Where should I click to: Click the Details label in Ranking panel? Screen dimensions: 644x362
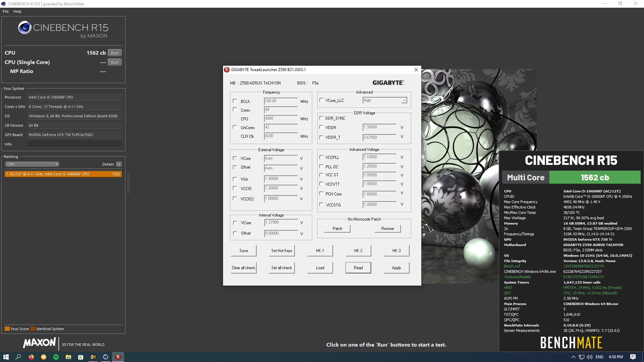[x=108, y=164]
